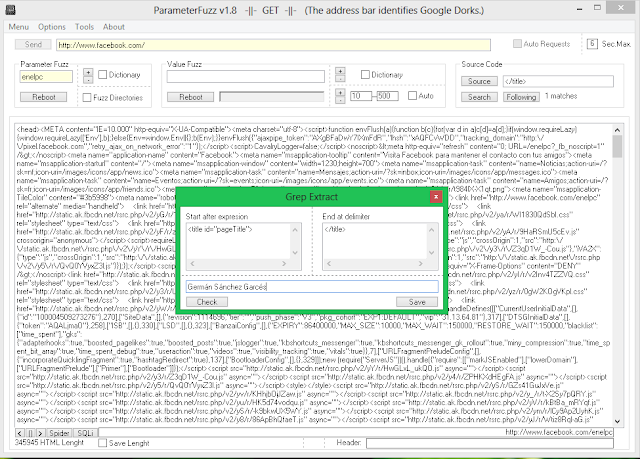Click the plus stepper beside Value Fuzz Dictionary

coord(340,71)
